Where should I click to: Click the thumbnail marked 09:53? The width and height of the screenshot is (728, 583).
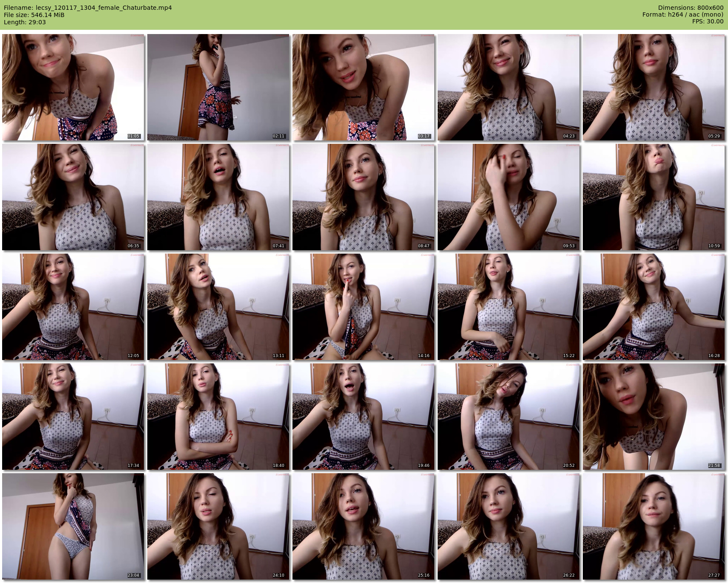(x=508, y=197)
